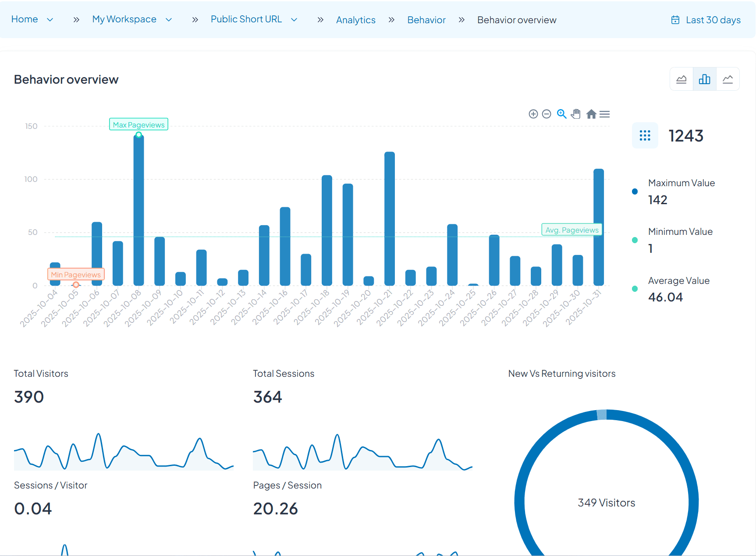Expand the Home breadcrumb dropdown

tap(50, 19)
